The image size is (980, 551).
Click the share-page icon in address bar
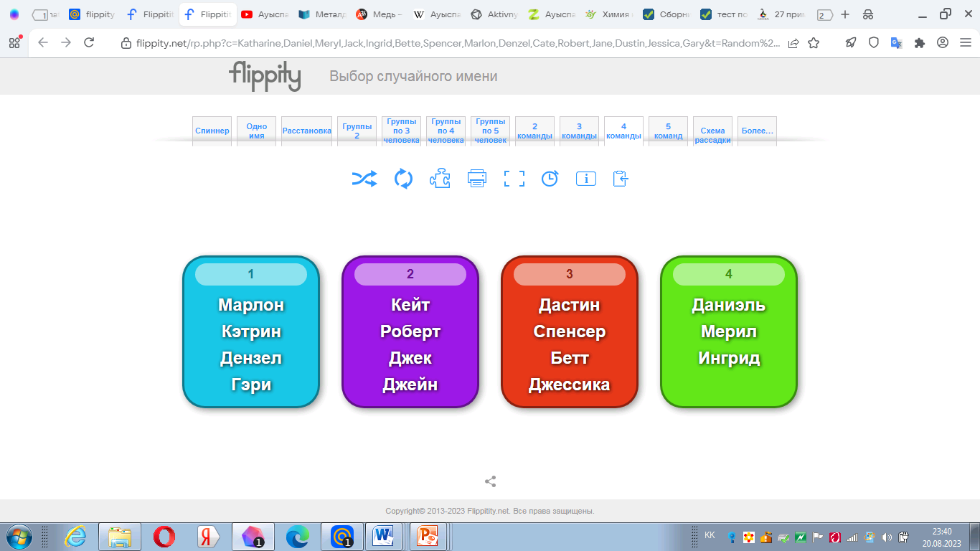(x=793, y=43)
